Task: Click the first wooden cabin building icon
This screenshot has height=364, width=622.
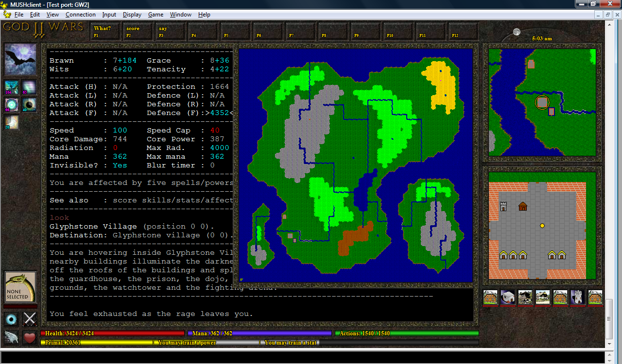Action: (x=490, y=298)
